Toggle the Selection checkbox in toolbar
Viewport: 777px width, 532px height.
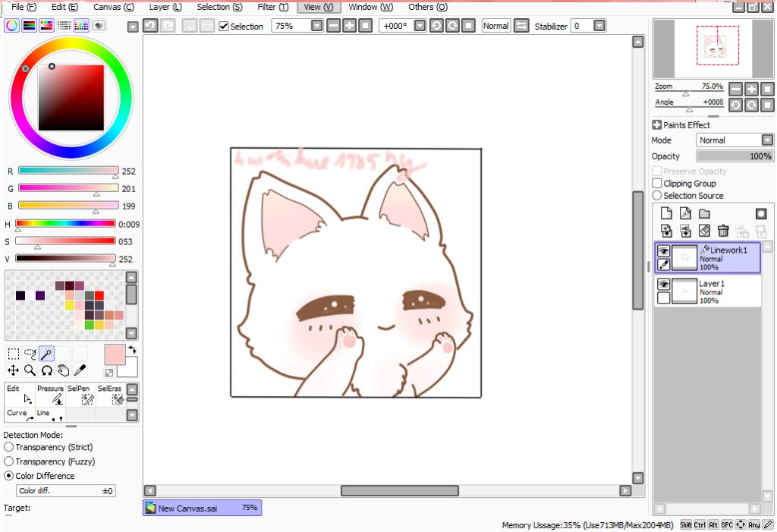click(224, 27)
